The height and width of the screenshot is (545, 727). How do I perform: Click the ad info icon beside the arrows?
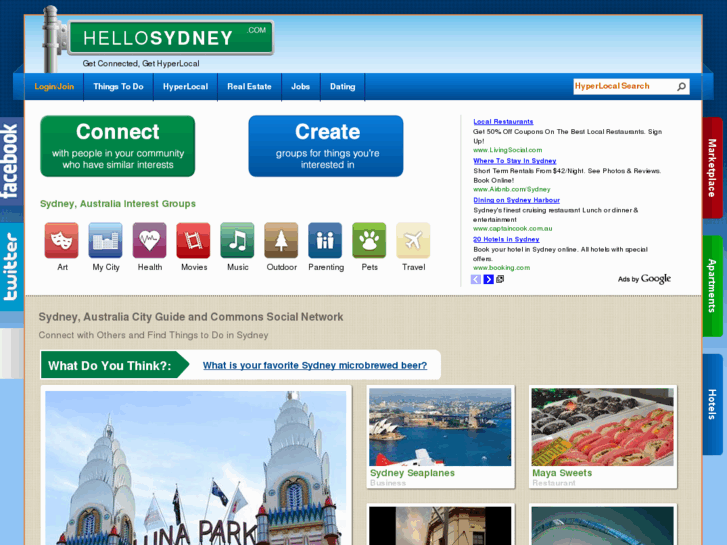500,279
